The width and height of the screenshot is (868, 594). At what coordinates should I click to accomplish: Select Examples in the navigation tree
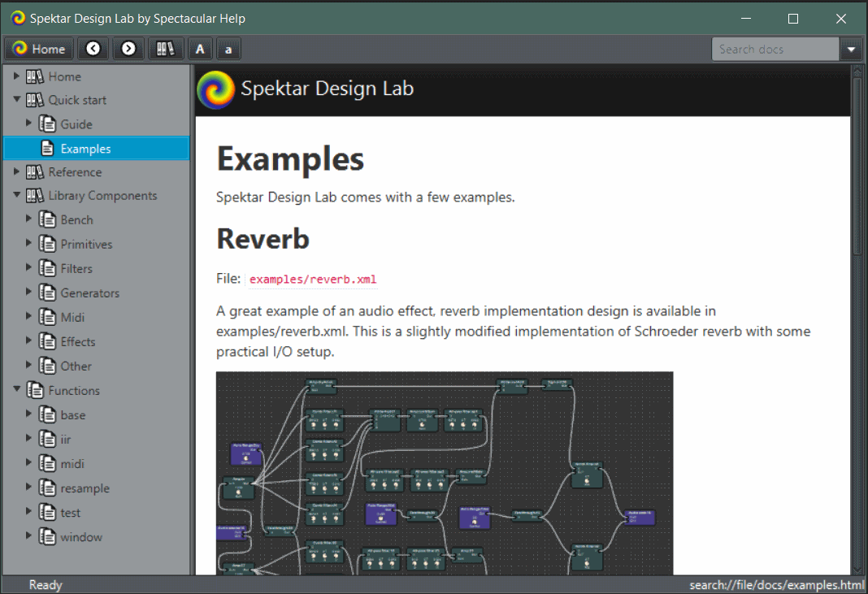tap(85, 149)
